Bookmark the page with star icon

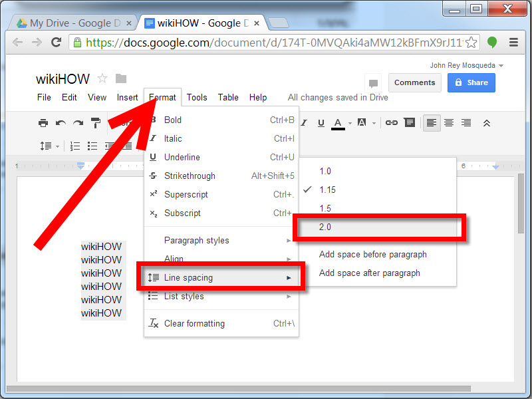coord(471,43)
